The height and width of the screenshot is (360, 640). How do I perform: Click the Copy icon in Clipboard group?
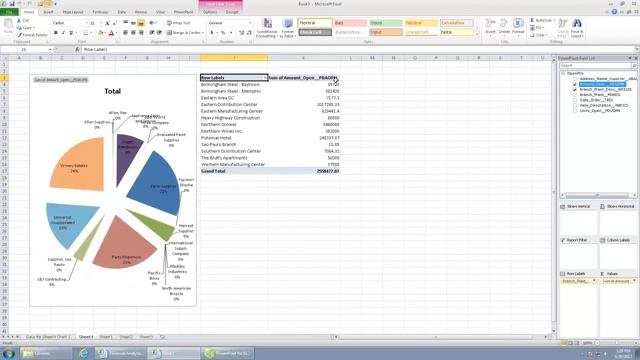click(20, 28)
